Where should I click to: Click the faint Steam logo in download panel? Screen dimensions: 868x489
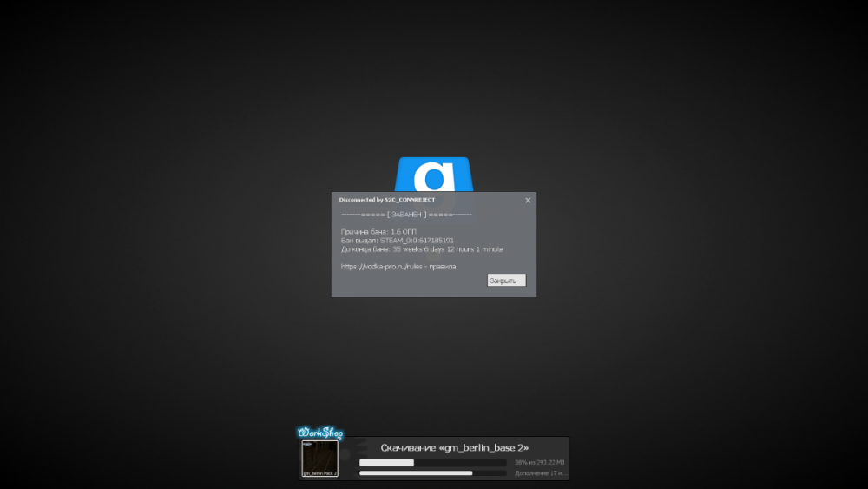point(349,456)
